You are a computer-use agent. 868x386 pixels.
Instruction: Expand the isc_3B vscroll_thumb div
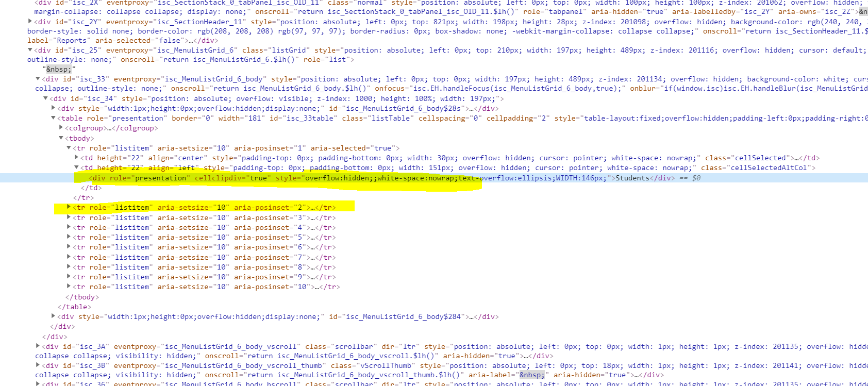38,365
